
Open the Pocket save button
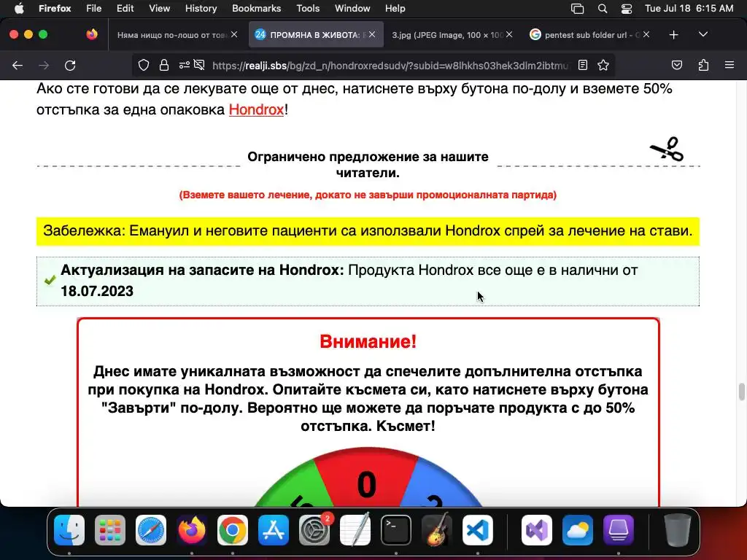pos(676,65)
